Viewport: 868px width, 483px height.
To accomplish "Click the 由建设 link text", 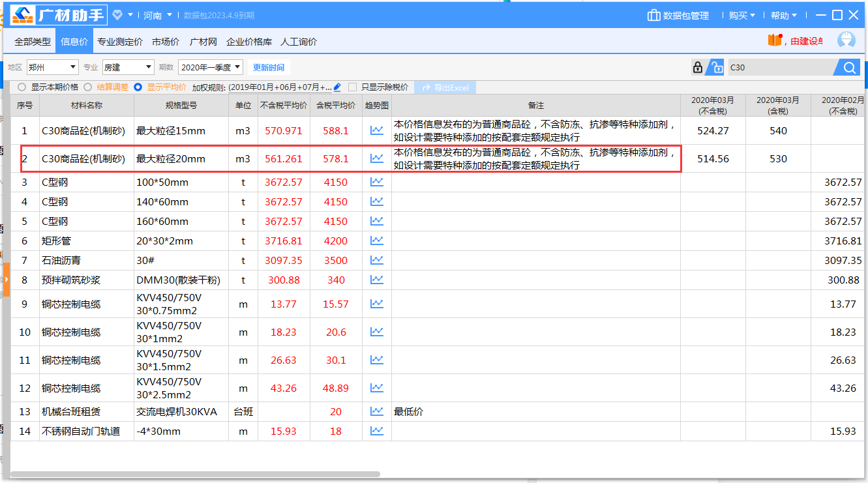I will (x=806, y=41).
